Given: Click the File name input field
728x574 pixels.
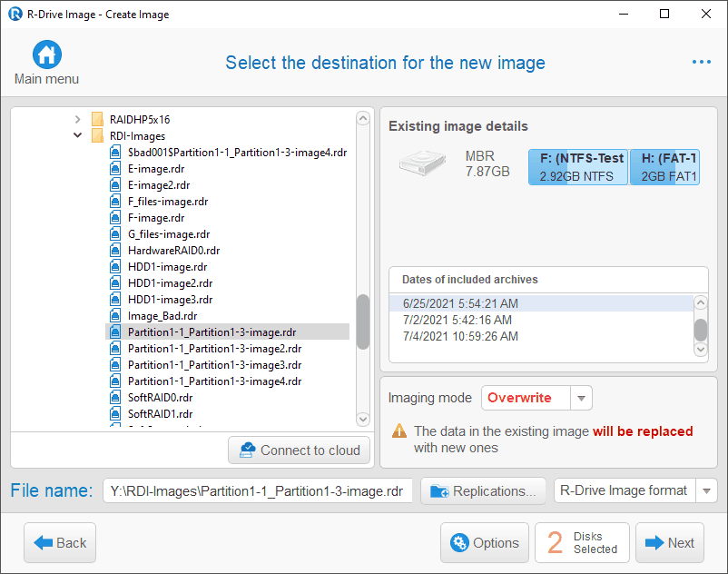Looking at the screenshot, I should click(258, 490).
